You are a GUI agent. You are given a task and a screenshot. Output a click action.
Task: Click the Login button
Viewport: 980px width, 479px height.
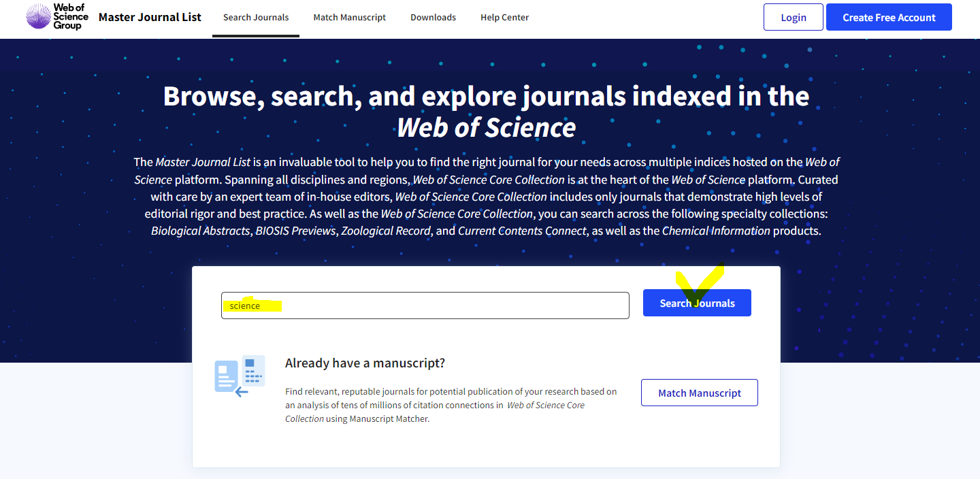point(794,18)
